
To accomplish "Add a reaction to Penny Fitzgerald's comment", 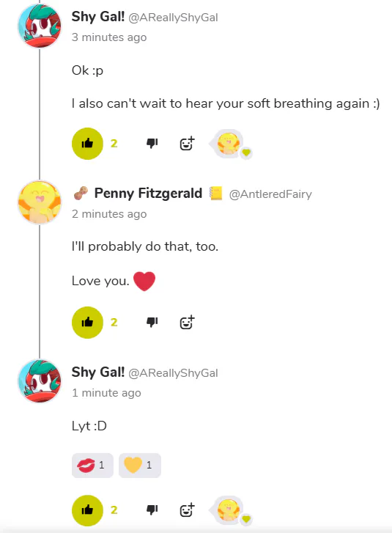I will coord(187,323).
